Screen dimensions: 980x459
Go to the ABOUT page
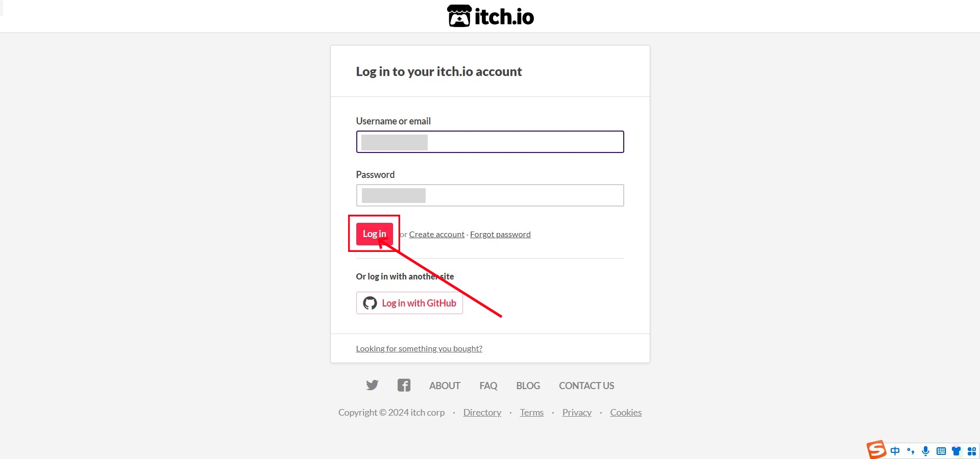pyautogui.click(x=445, y=386)
